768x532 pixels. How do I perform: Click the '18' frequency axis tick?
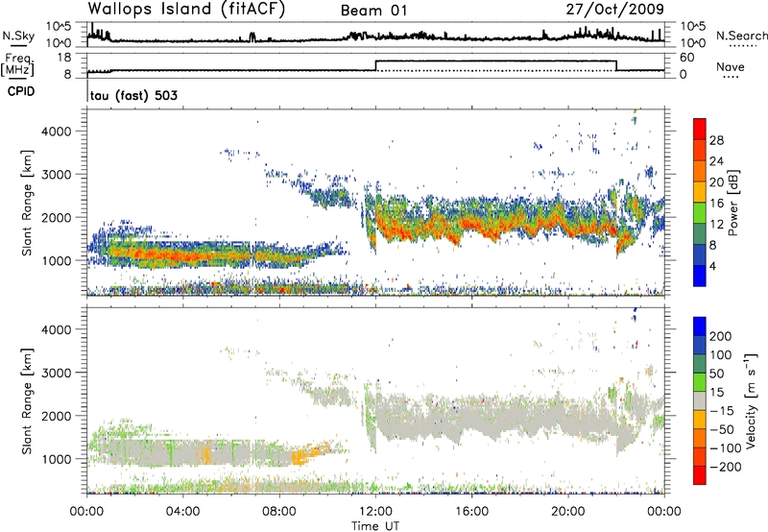63,58
